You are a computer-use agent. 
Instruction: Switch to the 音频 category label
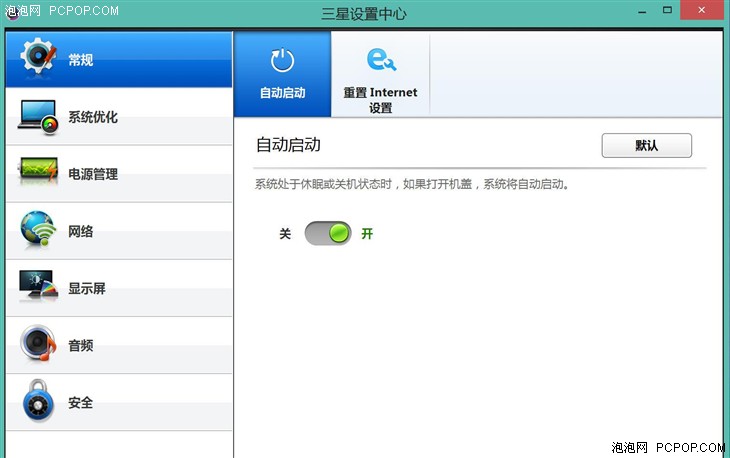(x=81, y=345)
